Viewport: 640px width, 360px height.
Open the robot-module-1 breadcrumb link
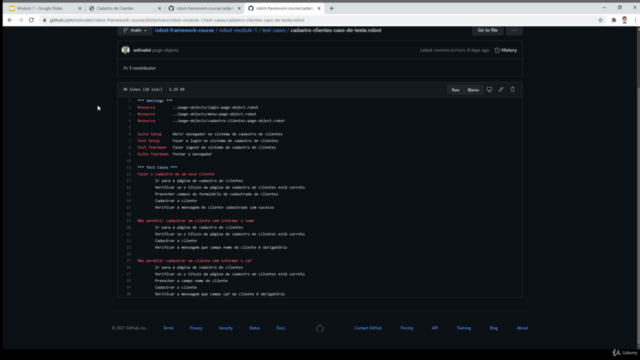click(x=238, y=30)
